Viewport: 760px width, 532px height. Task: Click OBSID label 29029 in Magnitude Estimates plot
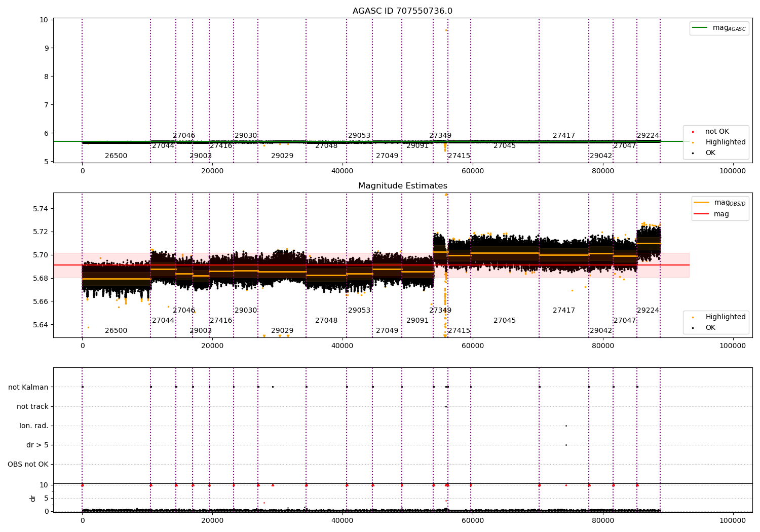pos(282,330)
